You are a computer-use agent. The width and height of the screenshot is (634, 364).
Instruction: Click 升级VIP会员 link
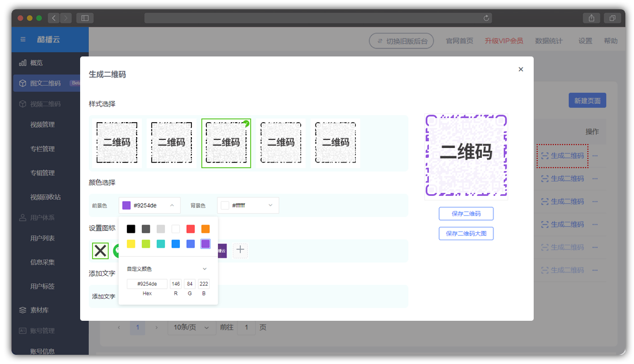[x=504, y=41]
